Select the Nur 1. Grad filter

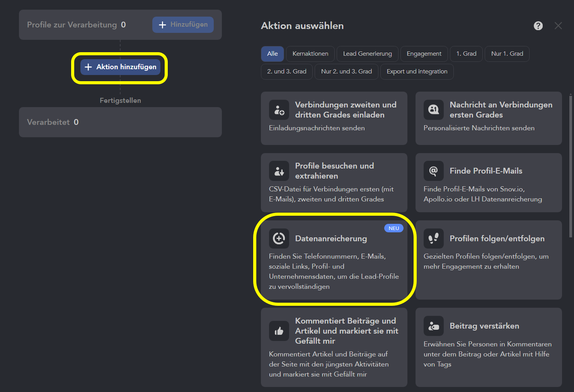point(507,54)
